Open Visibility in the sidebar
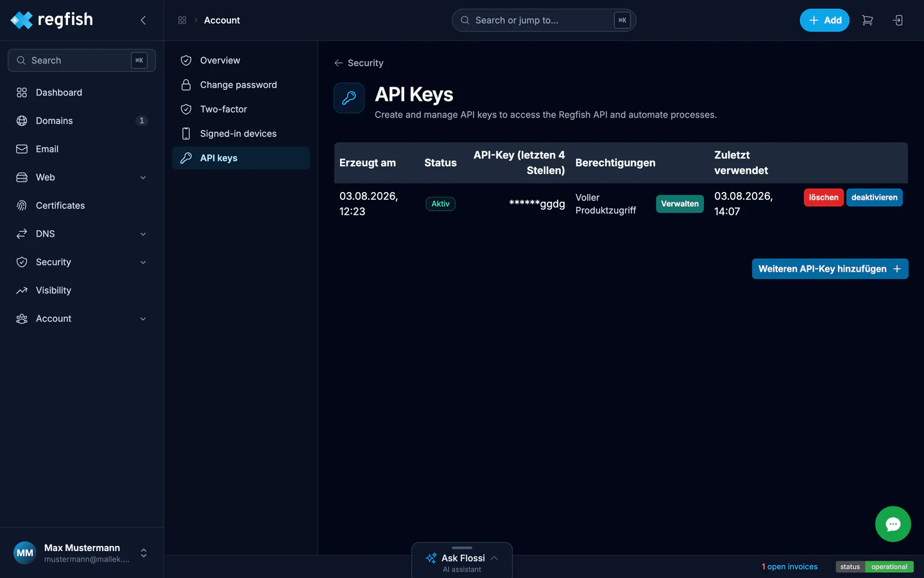Image resolution: width=924 pixels, height=578 pixels. click(81, 290)
